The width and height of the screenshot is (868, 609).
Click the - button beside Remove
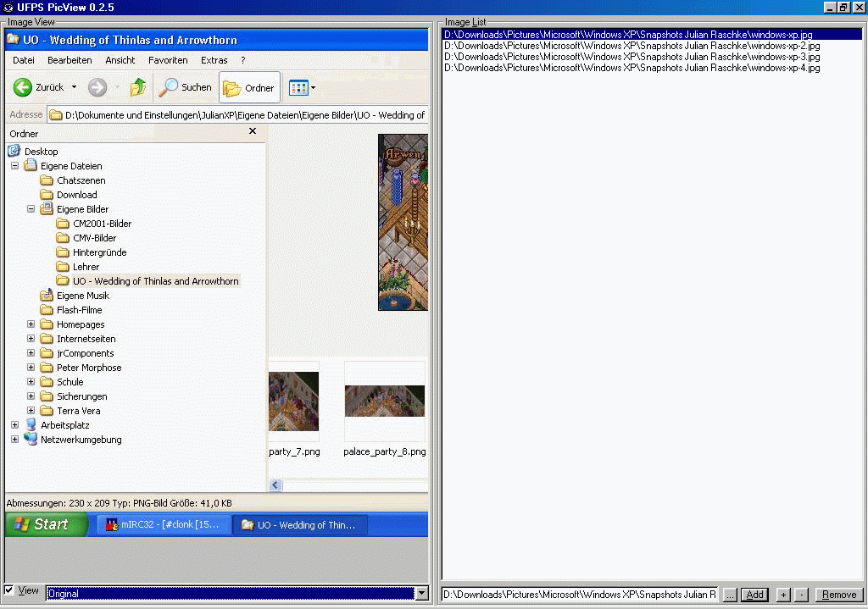(x=802, y=595)
